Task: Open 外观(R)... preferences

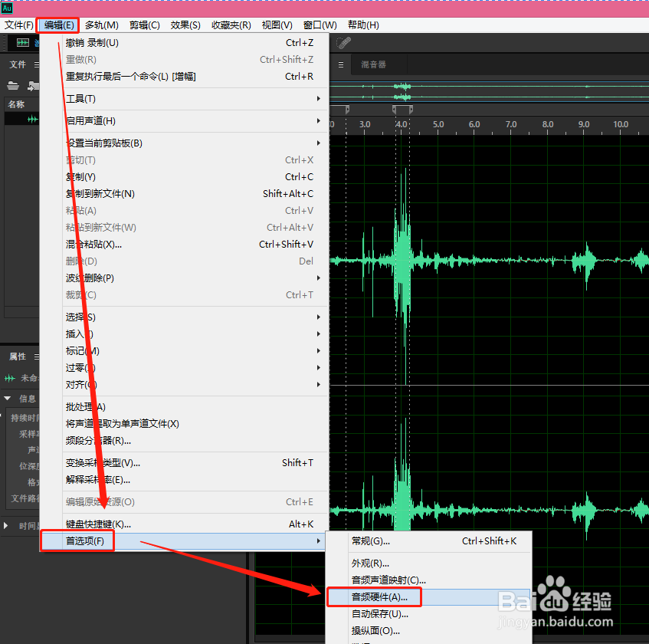Action: 429,563
